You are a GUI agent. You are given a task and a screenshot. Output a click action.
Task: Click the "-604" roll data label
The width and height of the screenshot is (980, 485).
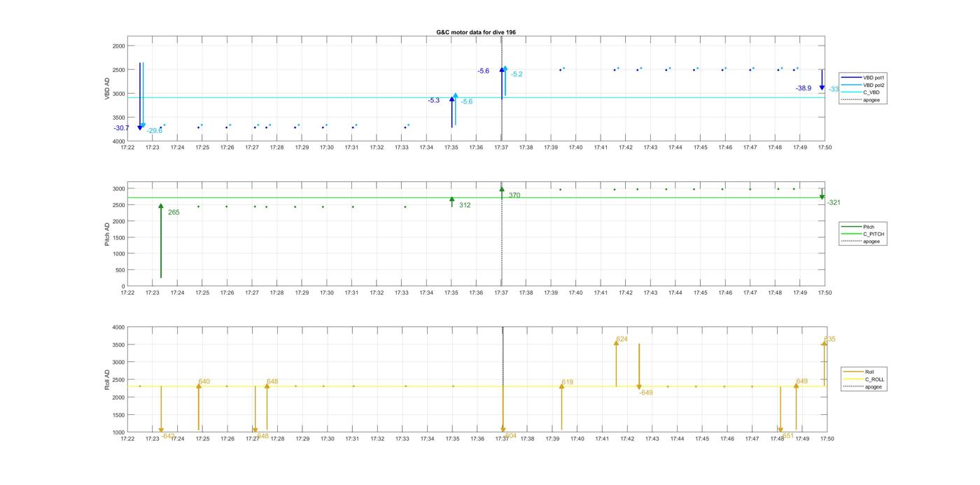pos(510,436)
